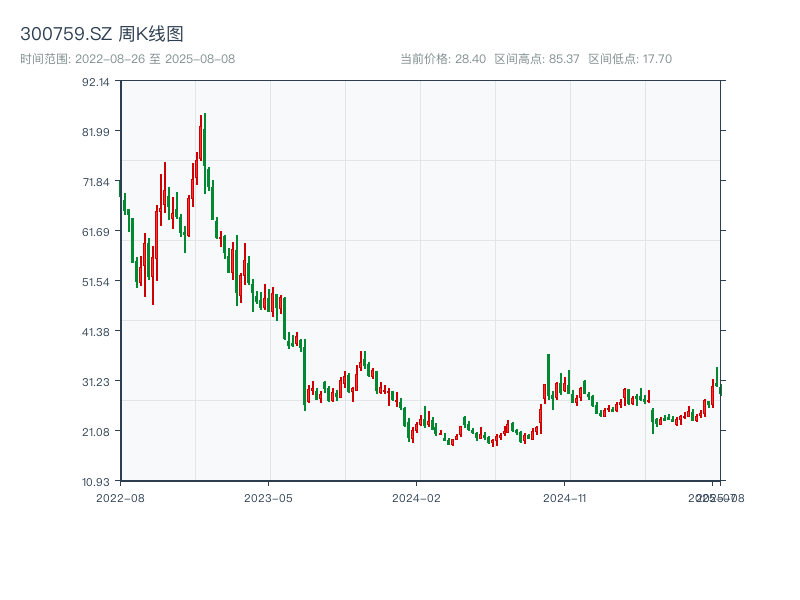Click the 31.23 y-axis label
Screen dimensions: 800x600
[96, 382]
